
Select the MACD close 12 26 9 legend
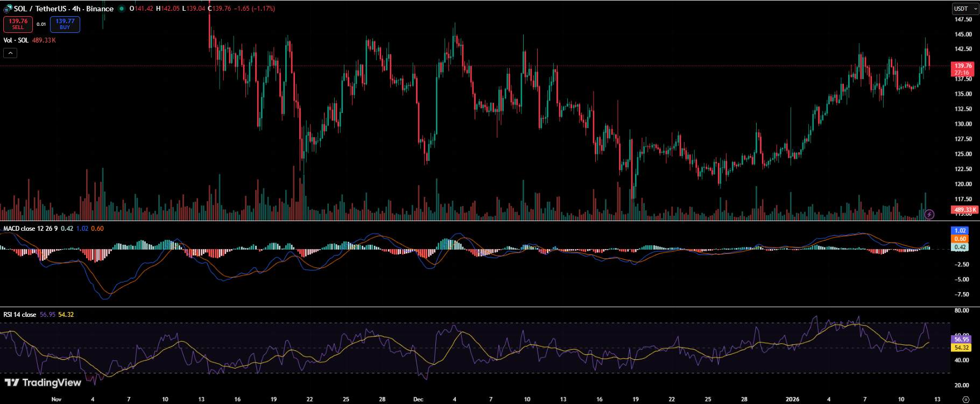[30, 229]
